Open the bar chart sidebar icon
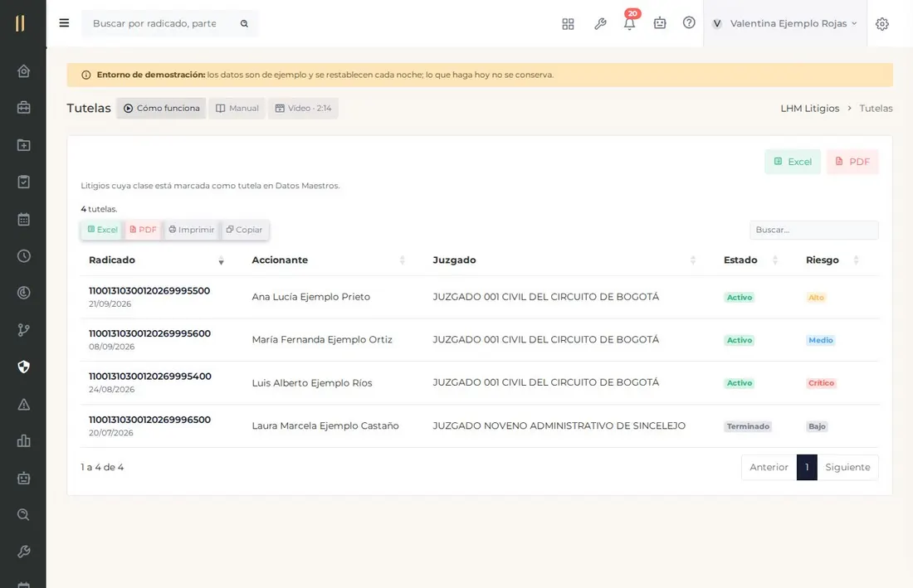The height and width of the screenshot is (588, 913). pos(23,441)
